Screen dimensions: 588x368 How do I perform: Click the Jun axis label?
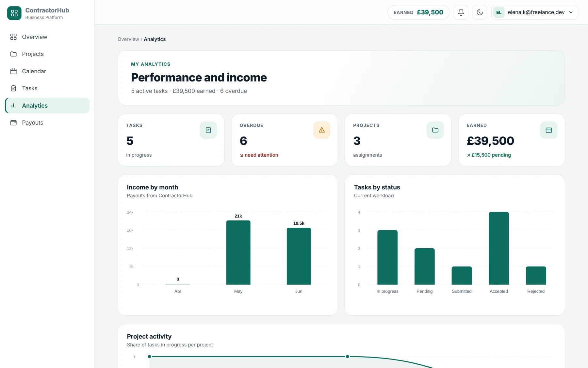pyautogui.click(x=299, y=291)
